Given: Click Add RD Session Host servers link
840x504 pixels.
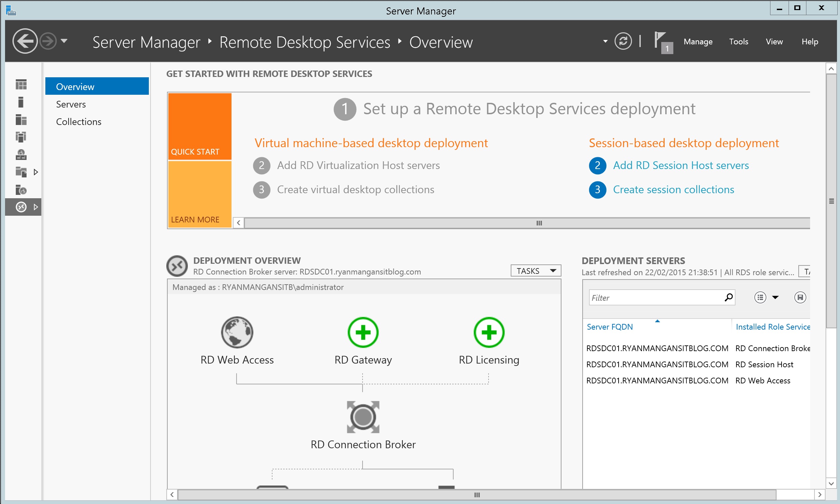Looking at the screenshot, I should [681, 165].
